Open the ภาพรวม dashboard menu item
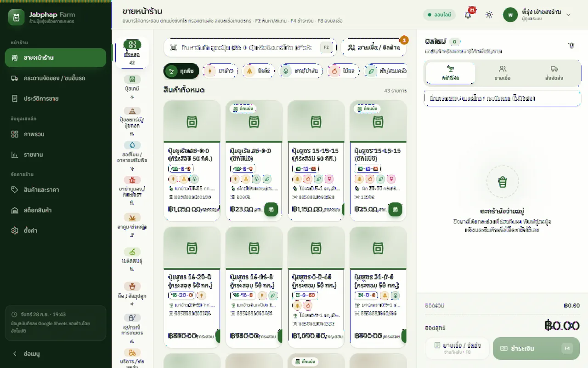The height and width of the screenshot is (368, 588). (56, 134)
